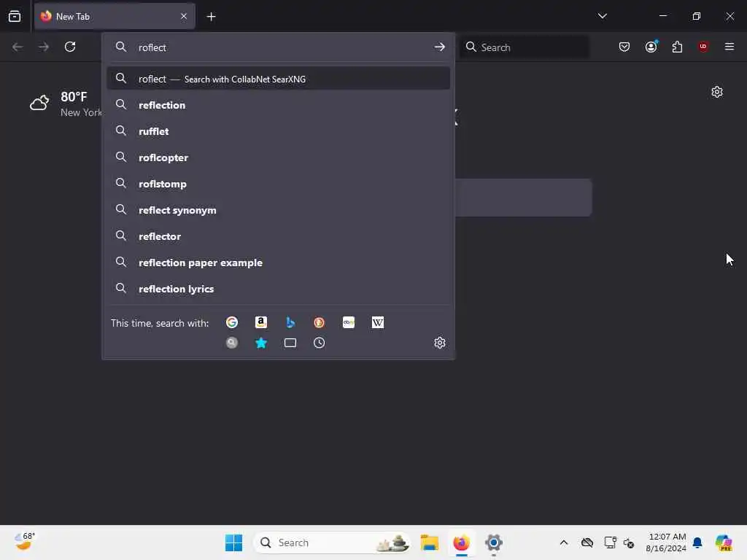Image resolution: width=747 pixels, height=560 pixels.
Task: Click the OneDrive cloud tray icon
Action: 587,542
